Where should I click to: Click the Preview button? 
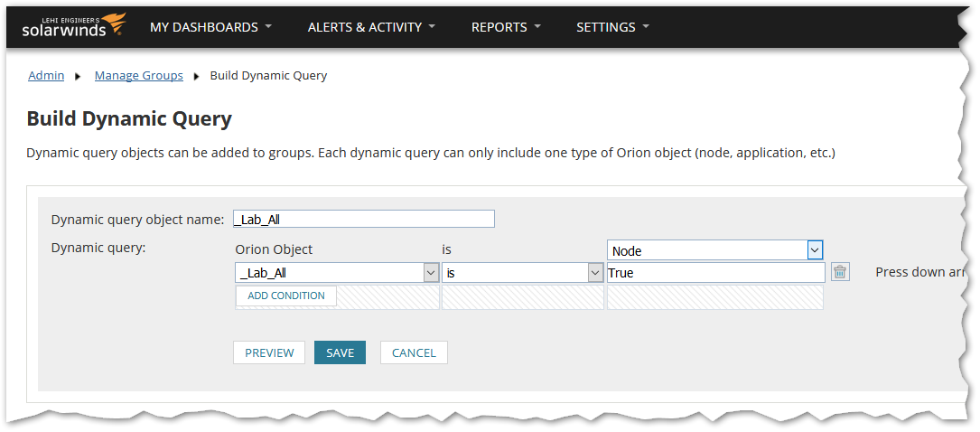tap(269, 352)
